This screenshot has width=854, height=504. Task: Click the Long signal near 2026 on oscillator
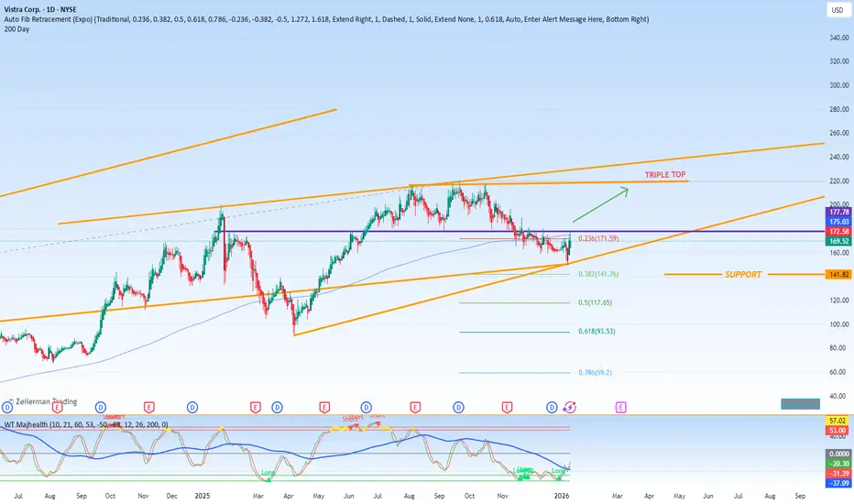(559, 471)
